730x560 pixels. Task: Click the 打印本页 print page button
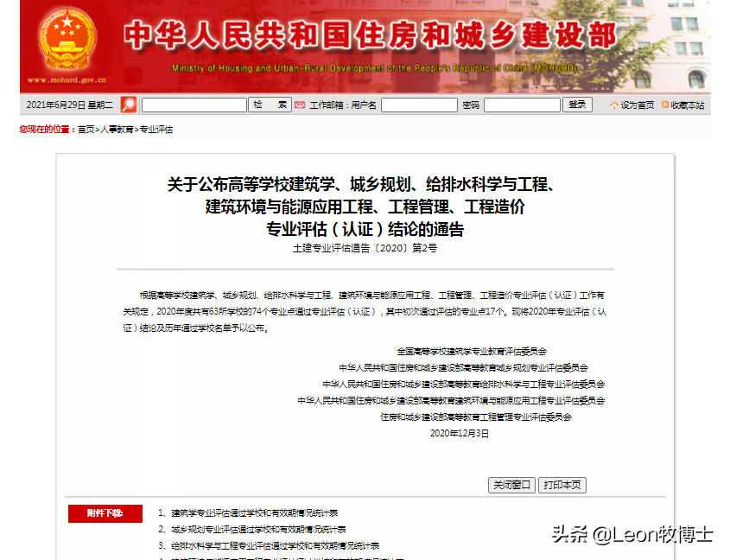[562, 485]
